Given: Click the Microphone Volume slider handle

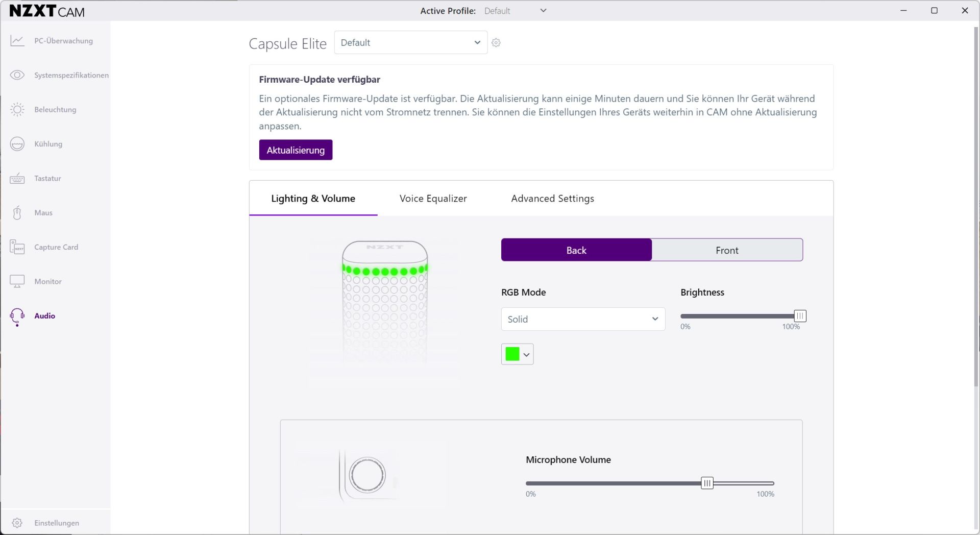Looking at the screenshot, I should [707, 483].
